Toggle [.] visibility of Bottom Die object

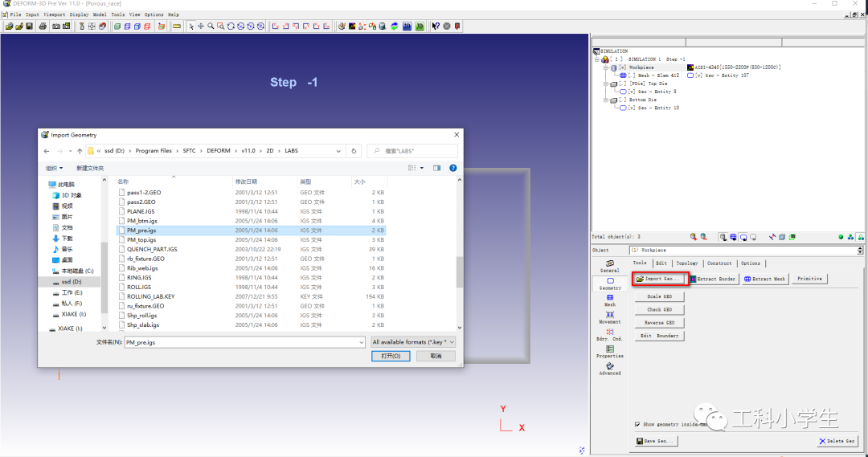point(623,100)
